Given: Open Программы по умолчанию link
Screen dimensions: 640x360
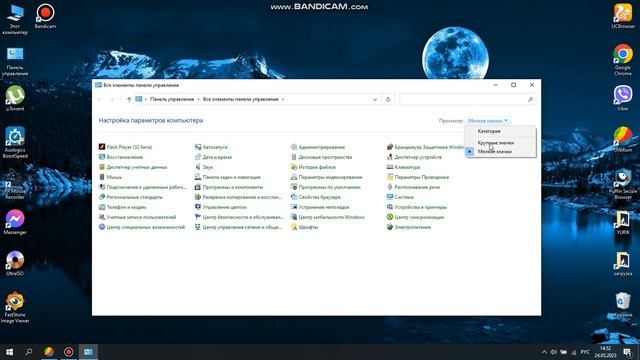Looking at the screenshot, I should [x=326, y=187].
